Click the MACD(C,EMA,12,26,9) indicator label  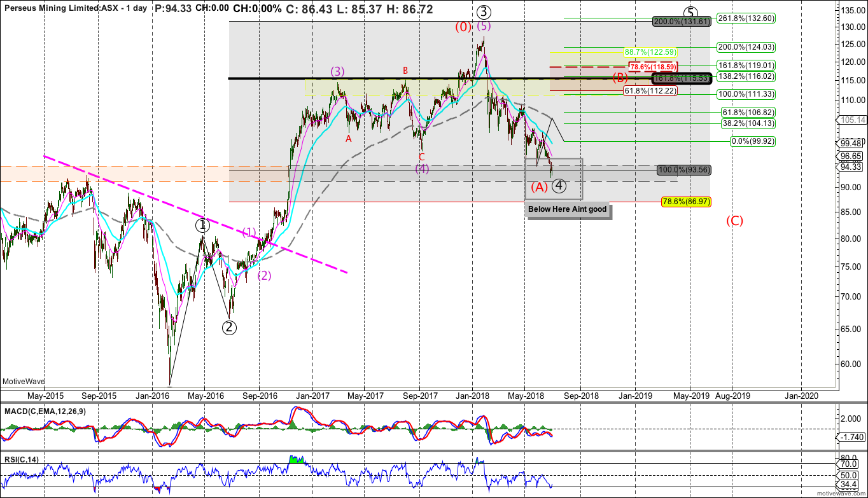click(45, 411)
